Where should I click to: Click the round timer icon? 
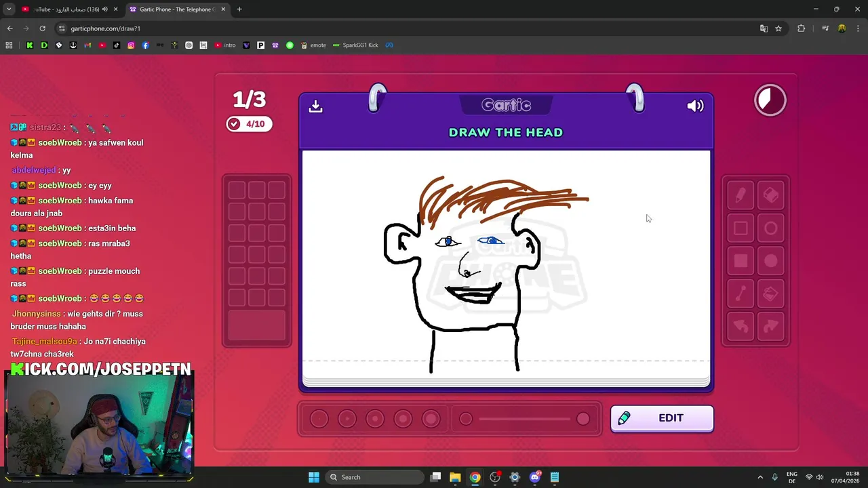[770, 101]
